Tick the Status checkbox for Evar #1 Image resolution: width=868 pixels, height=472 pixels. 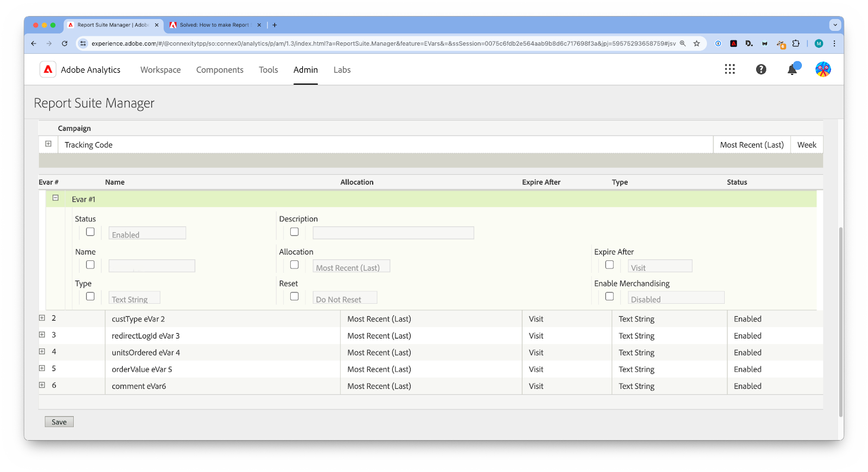[90, 232]
